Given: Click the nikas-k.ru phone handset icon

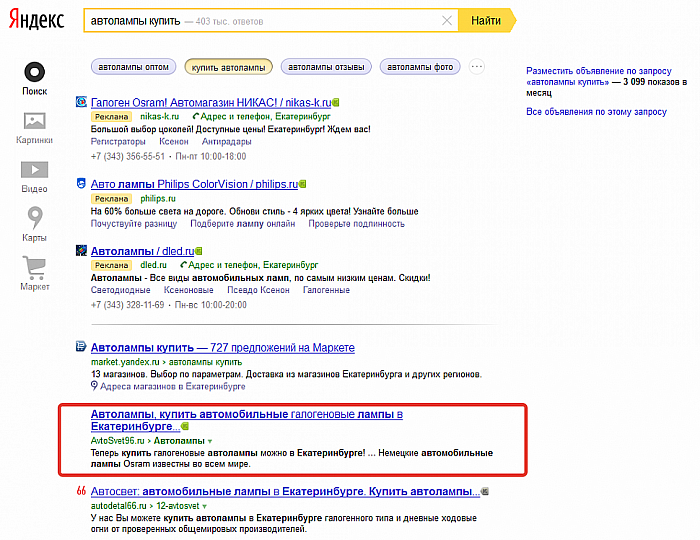Looking at the screenshot, I should [195, 116].
